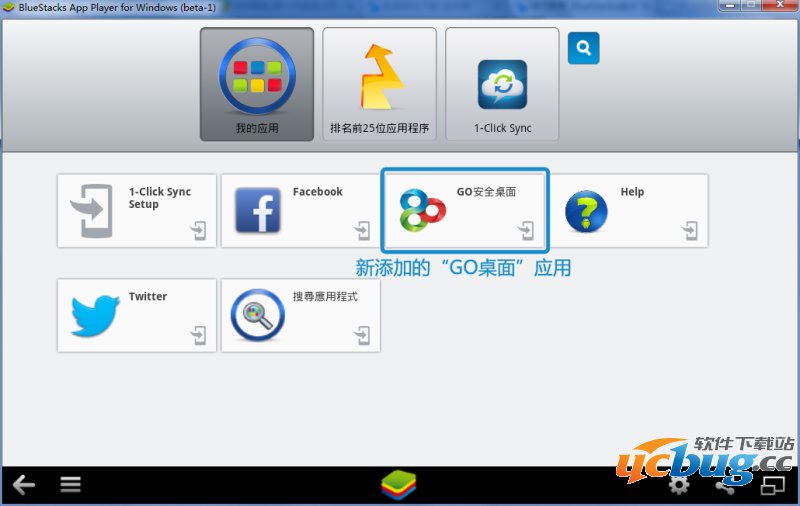Click the small arrow icon on Twitter tile
The width and height of the screenshot is (800, 506).
tap(198, 336)
